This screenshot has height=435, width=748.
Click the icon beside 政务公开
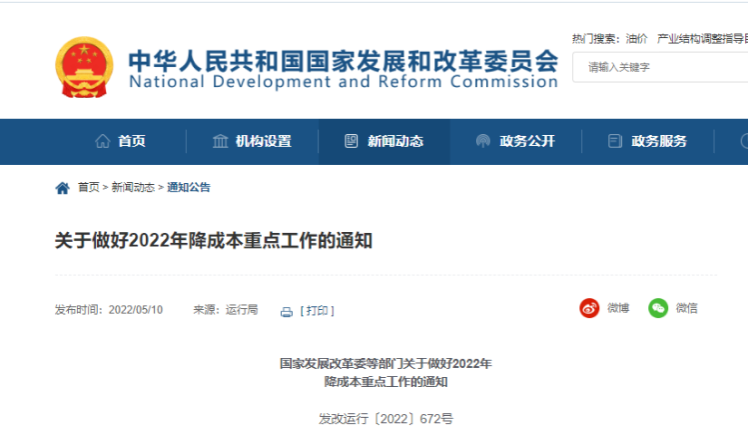(483, 141)
